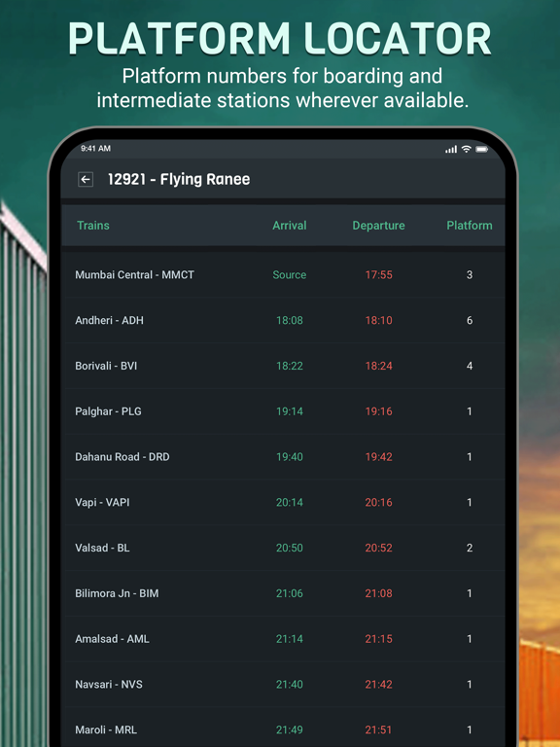
Task: Click arrival time 19:40
Action: pos(290,457)
